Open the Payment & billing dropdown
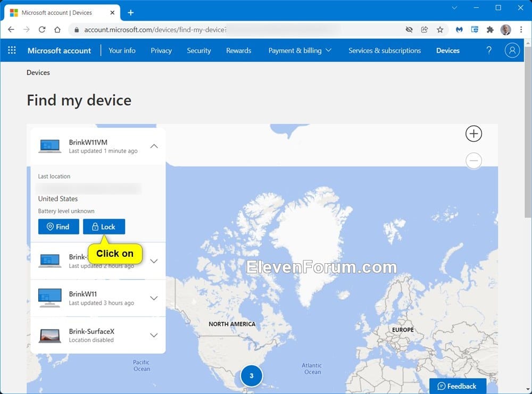532x394 pixels. click(300, 51)
